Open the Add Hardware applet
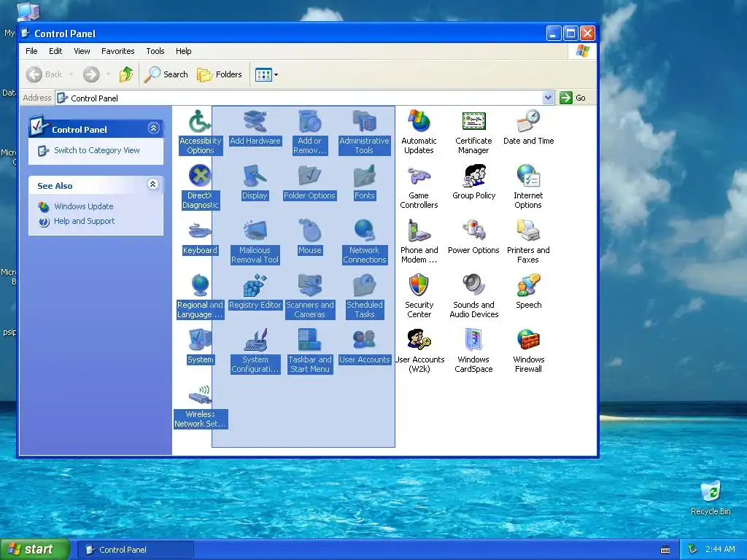Viewport: 747px width, 560px height. coord(255,122)
